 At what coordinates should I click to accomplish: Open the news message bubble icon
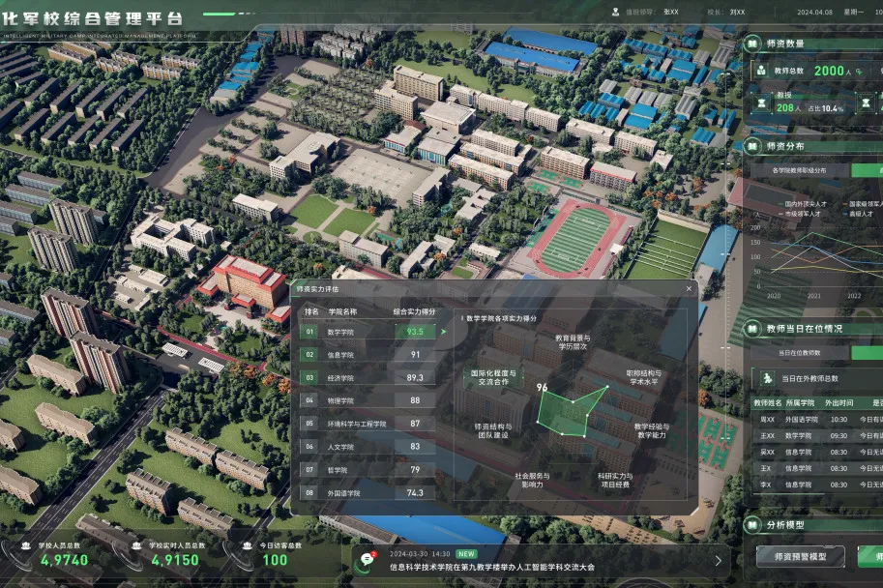[368, 559]
